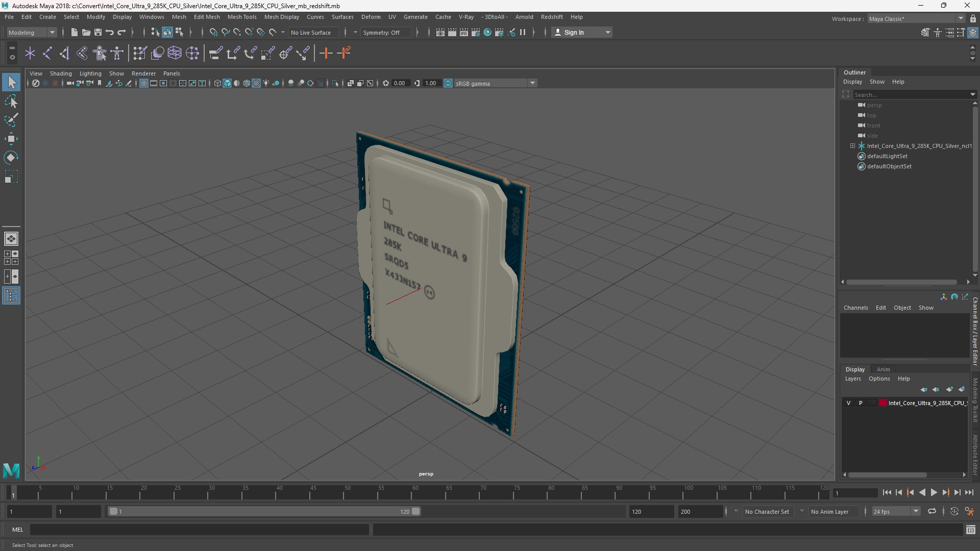Viewport: 980px width, 551px height.
Task: Step back one frame
Action: 899,492
